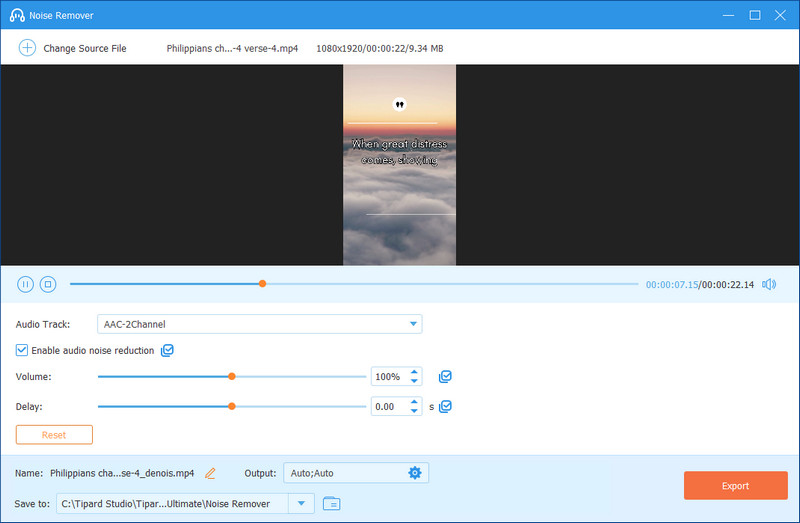Image resolution: width=800 pixels, height=523 pixels.
Task: Toggle Enable audio noise reduction checkbox
Action: [21, 350]
